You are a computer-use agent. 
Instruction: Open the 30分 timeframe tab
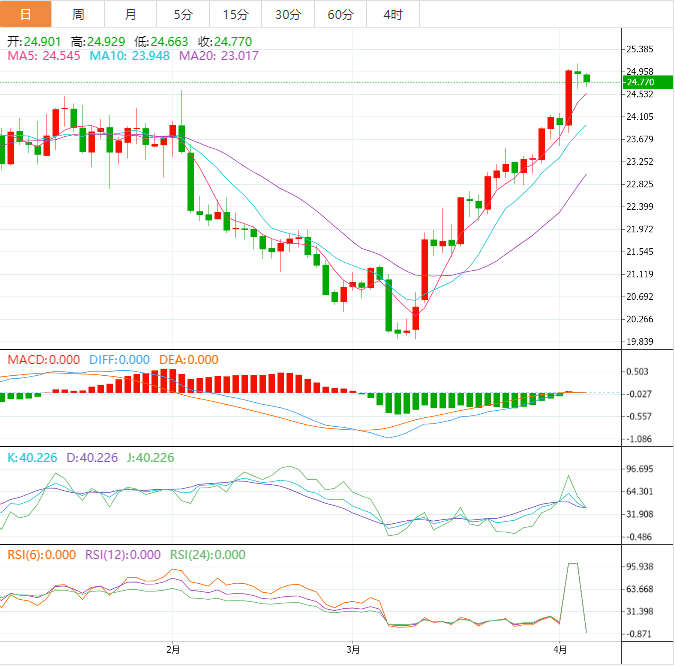288,14
